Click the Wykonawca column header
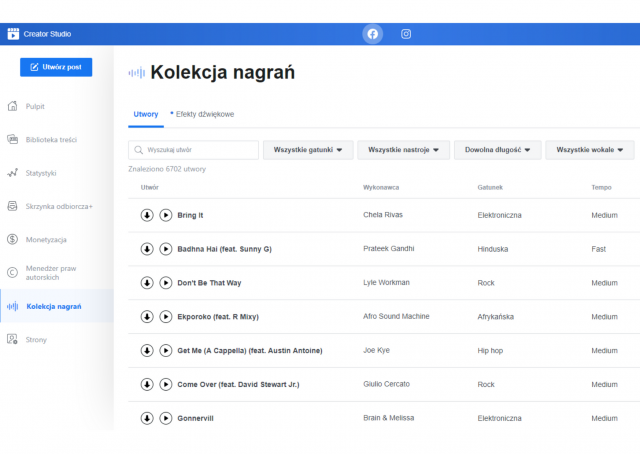 [381, 187]
